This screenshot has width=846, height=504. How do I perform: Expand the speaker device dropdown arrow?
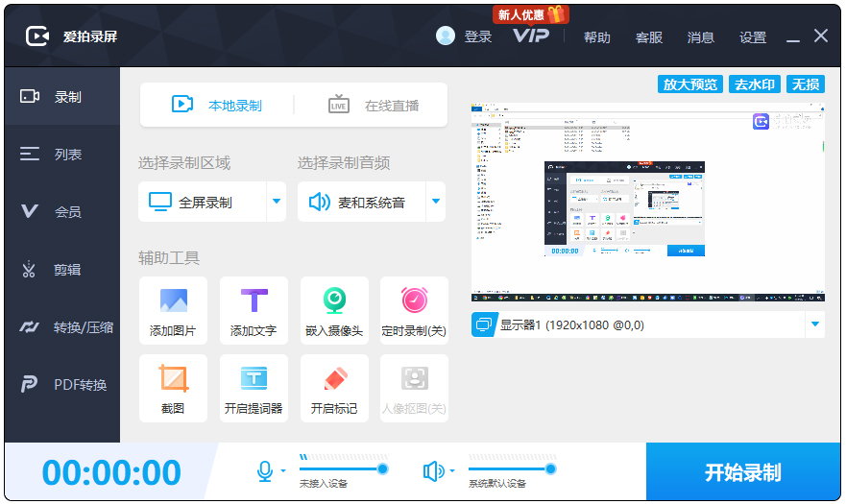(452, 471)
